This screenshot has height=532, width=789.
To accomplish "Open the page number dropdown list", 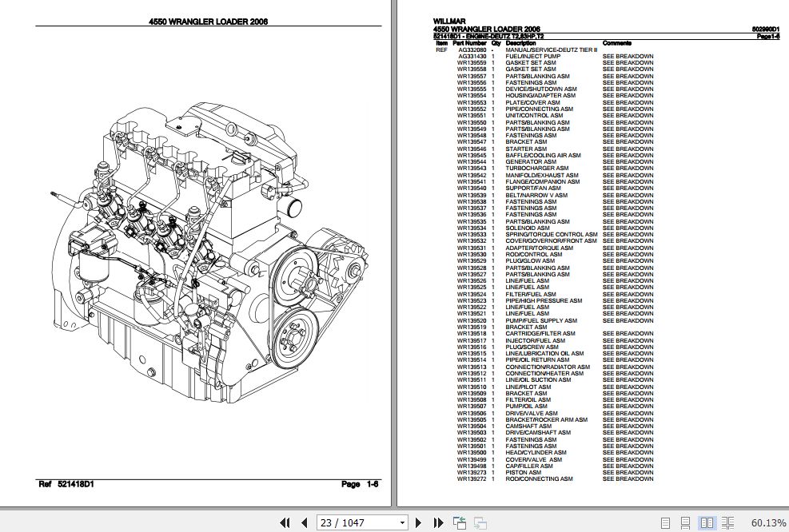I will coord(404,522).
